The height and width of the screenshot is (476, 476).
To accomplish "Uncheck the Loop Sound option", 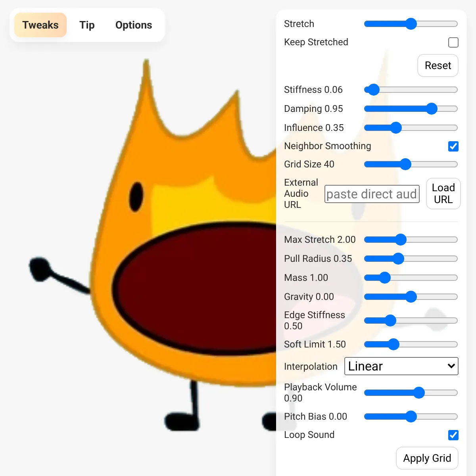I will pos(453,435).
